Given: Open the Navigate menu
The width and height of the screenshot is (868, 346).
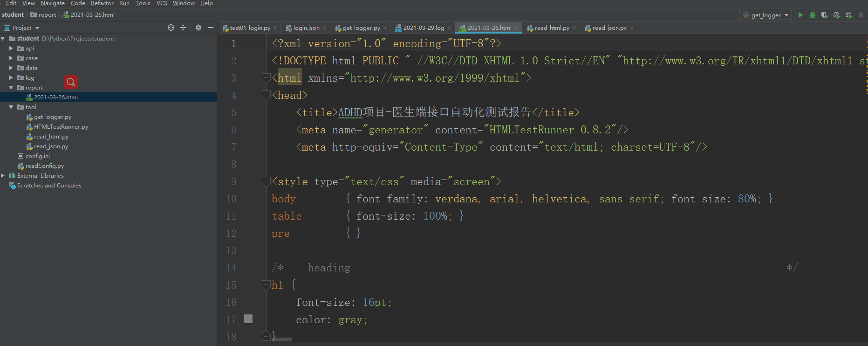Looking at the screenshot, I should 53,3.
